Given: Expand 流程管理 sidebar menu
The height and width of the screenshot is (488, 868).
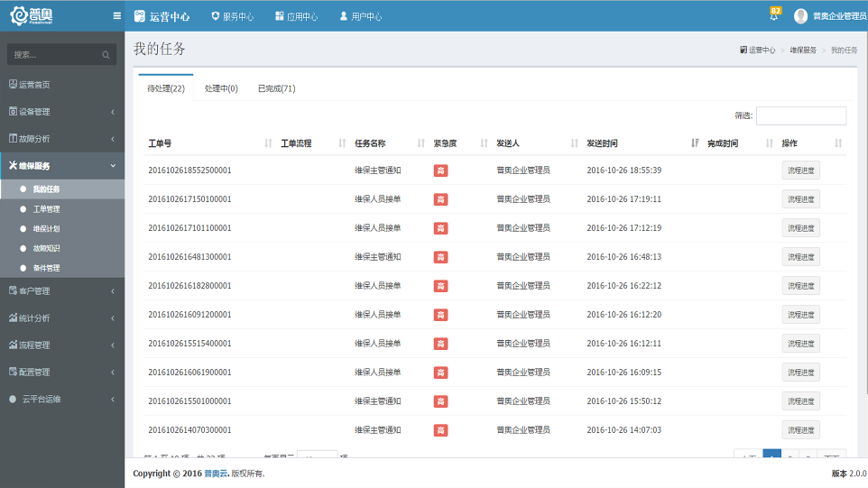Looking at the screenshot, I should point(62,345).
